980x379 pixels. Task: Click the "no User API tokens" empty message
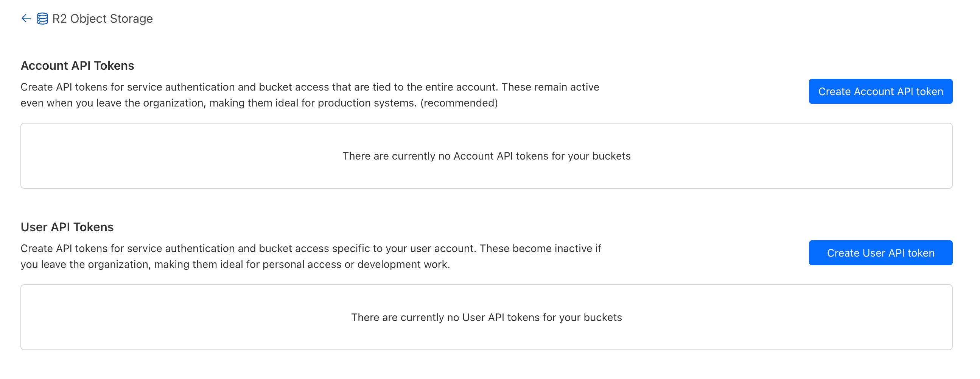[486, 317]
